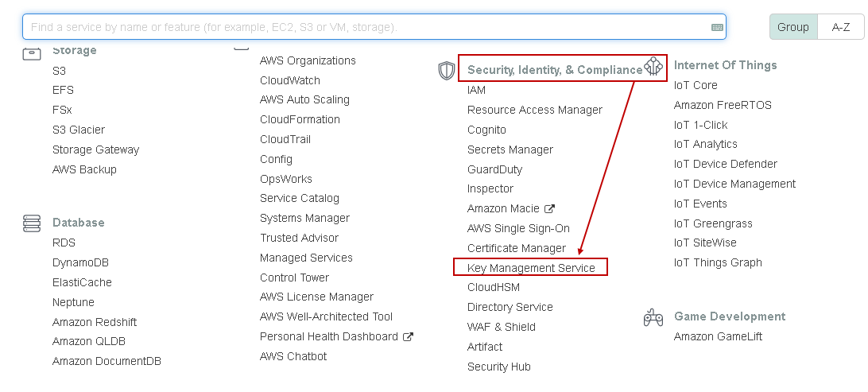
Task: Focus the service search field
Action: 366,27
